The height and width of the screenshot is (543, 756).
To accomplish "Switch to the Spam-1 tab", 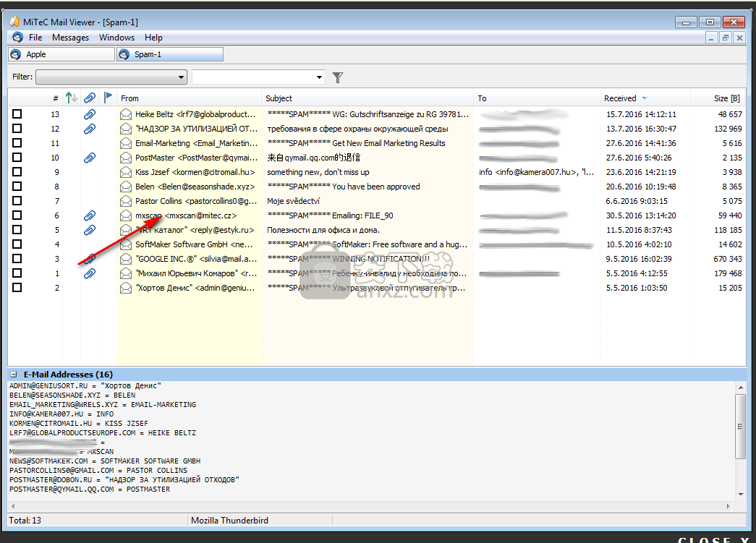I will [x=170, y=54].
